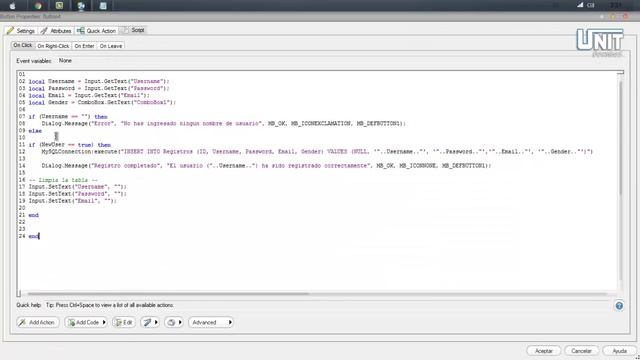Click the Add Action button

38,322
